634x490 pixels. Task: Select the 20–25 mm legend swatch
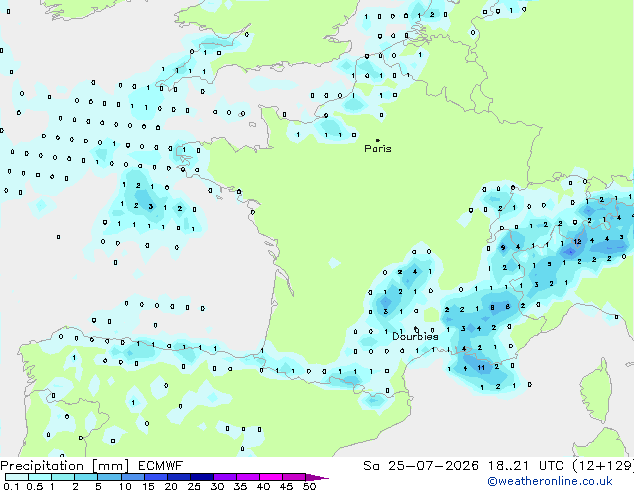[179, 477]
